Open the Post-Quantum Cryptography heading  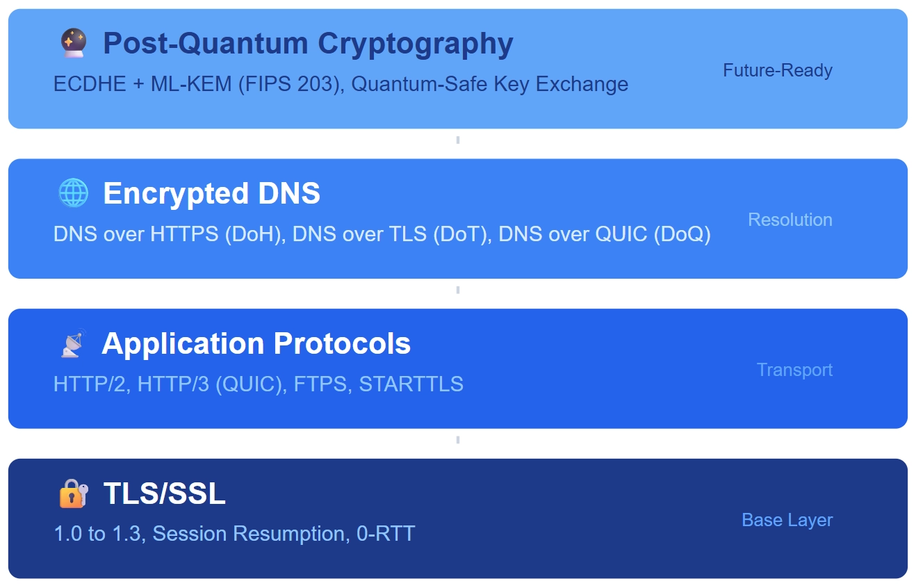(308, 43)
